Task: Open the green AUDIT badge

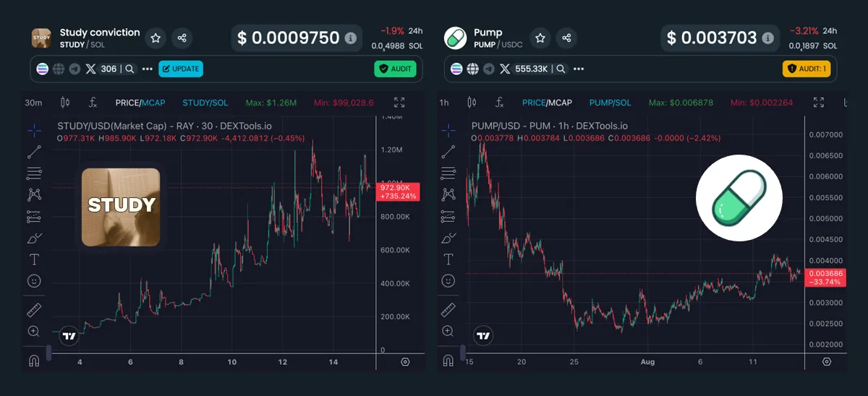Action: coord(396,69)
